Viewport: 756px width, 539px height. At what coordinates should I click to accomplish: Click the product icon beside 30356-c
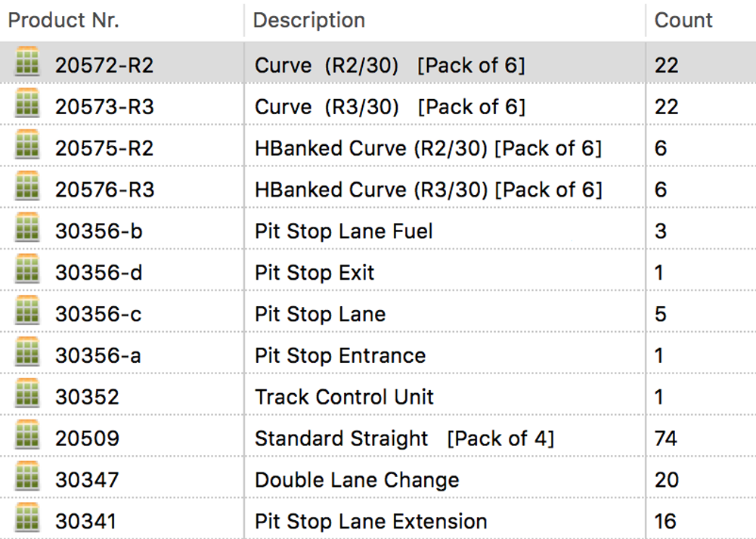coord(26,314)
